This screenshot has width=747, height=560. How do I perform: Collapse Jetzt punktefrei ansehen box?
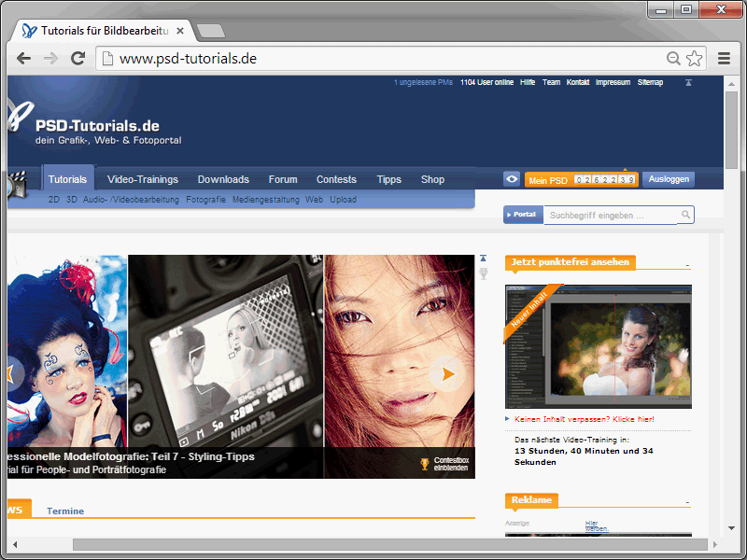tap(687, 265)
